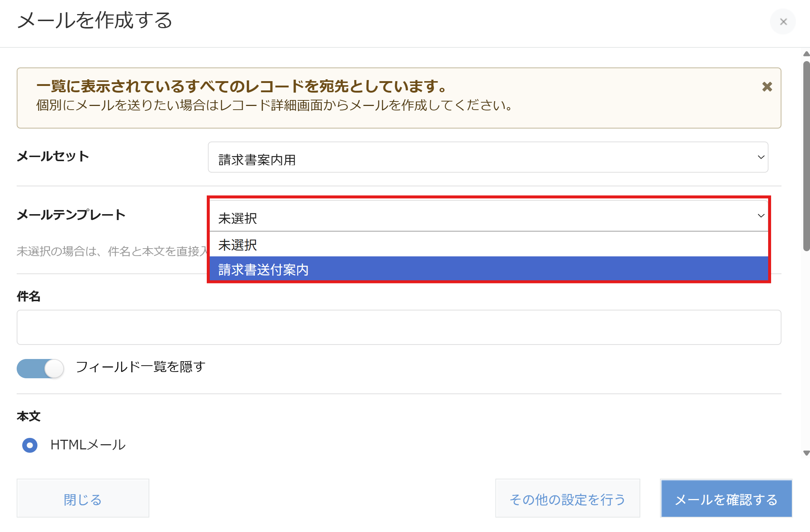Click the scrollbar down arrow
The height and width of the screenshot is (532, 810).
[x=806, y=453]
